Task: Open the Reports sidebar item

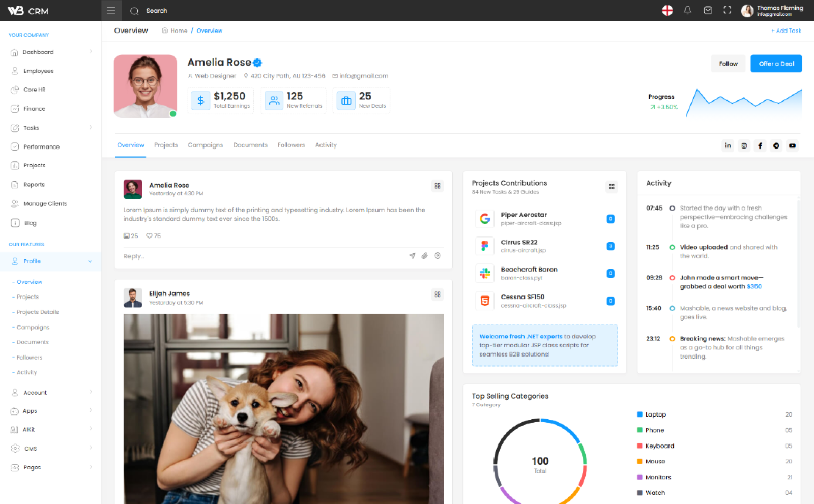Action: tap(50, 185)
